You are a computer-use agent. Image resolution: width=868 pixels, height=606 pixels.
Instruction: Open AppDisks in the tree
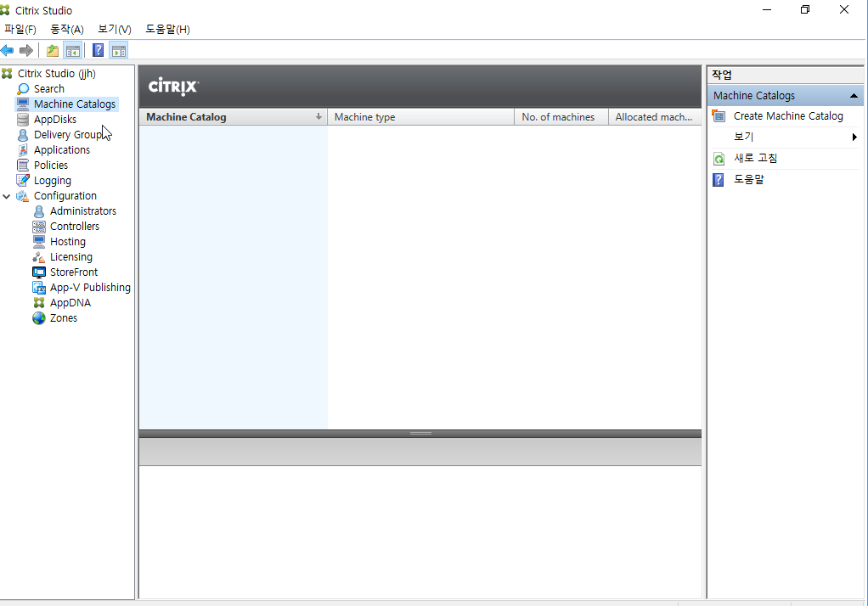pyautogui.click(x=55, y=120)
